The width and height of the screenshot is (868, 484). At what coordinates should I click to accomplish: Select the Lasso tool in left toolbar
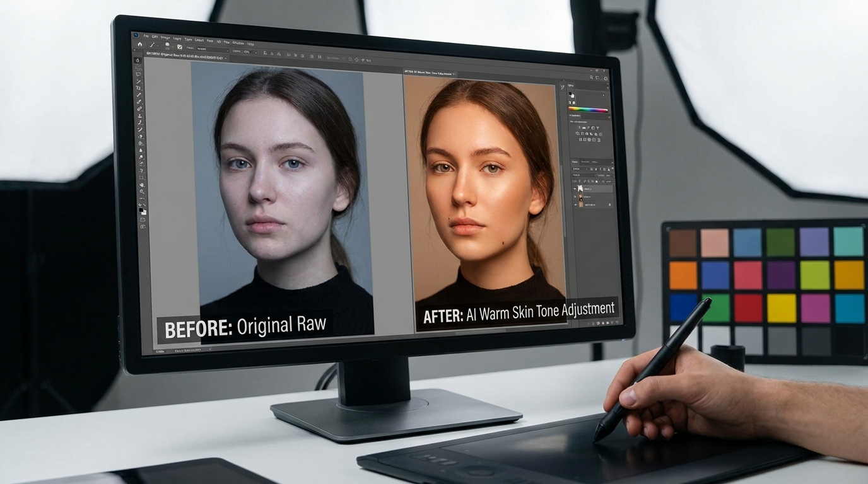(x=139, y=74)
